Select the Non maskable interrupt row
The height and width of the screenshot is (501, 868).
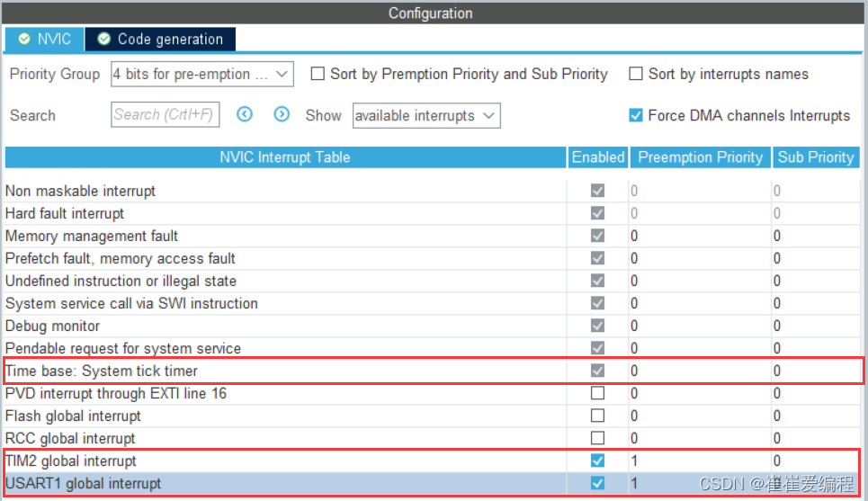click(432, 191)
